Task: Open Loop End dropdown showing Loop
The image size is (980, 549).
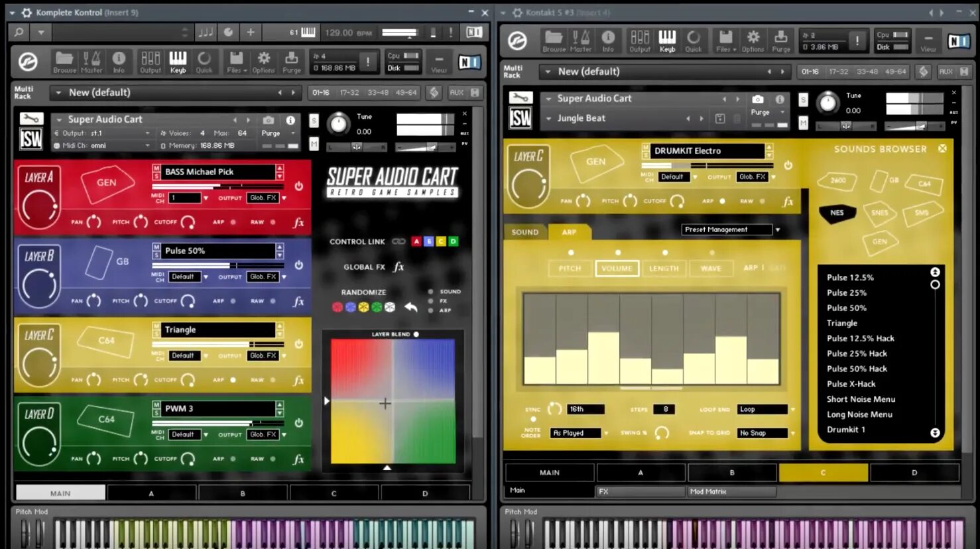Action: (x=765, y=409)
